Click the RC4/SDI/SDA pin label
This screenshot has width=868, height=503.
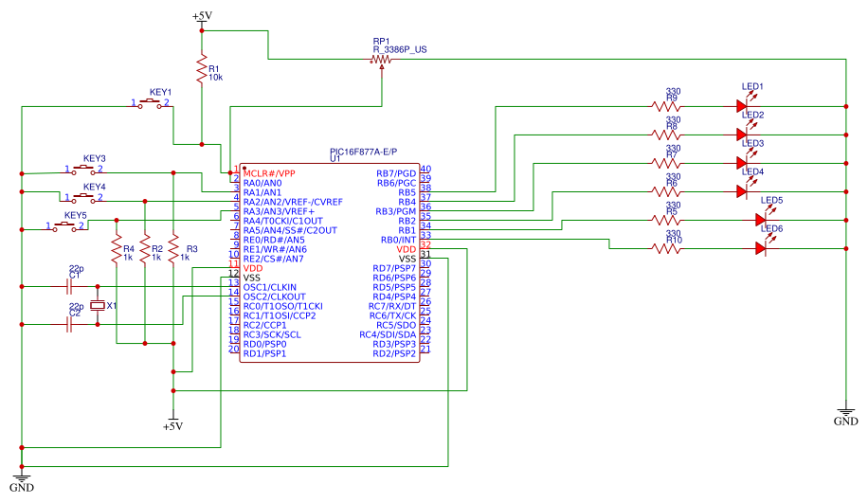388,334
